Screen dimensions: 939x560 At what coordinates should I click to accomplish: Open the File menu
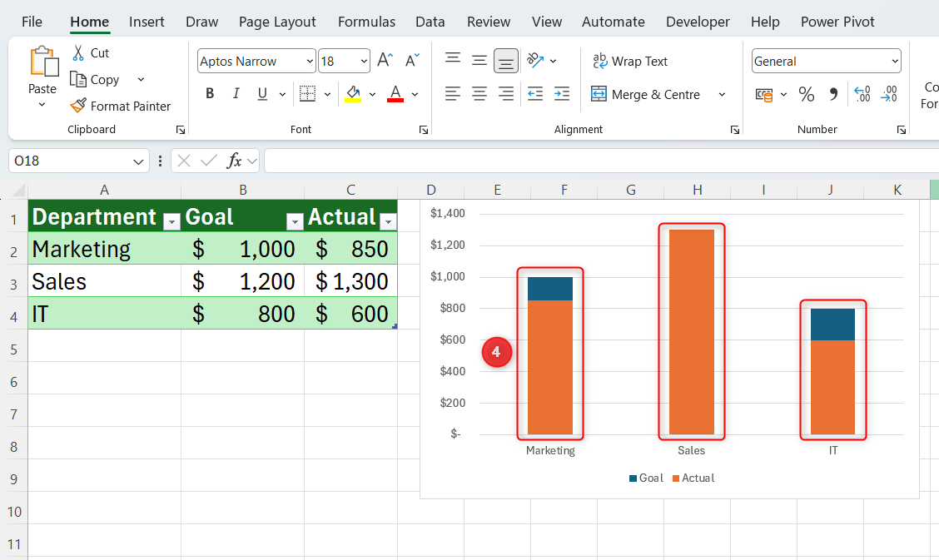pyautogui.click(x=32, y=22)
